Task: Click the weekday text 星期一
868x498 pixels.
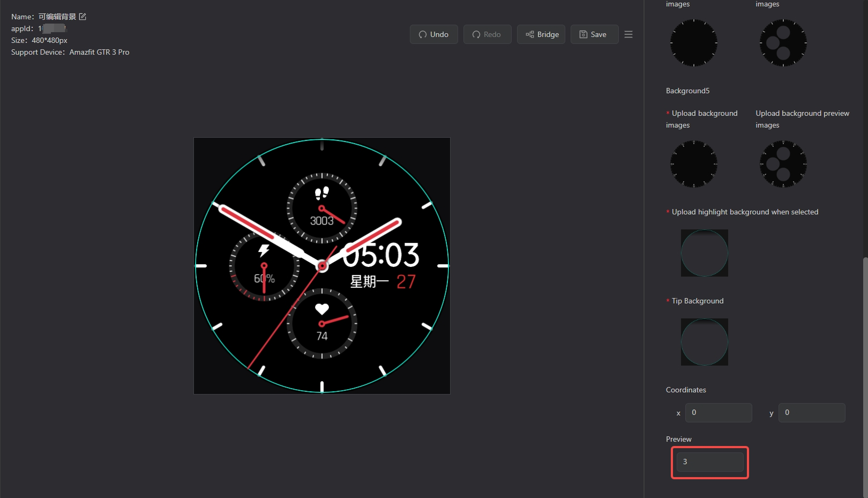Action: (369, 281)
